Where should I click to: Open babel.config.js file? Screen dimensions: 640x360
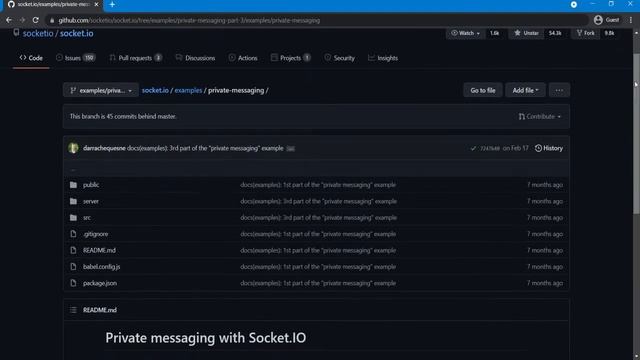pos(102,267)
